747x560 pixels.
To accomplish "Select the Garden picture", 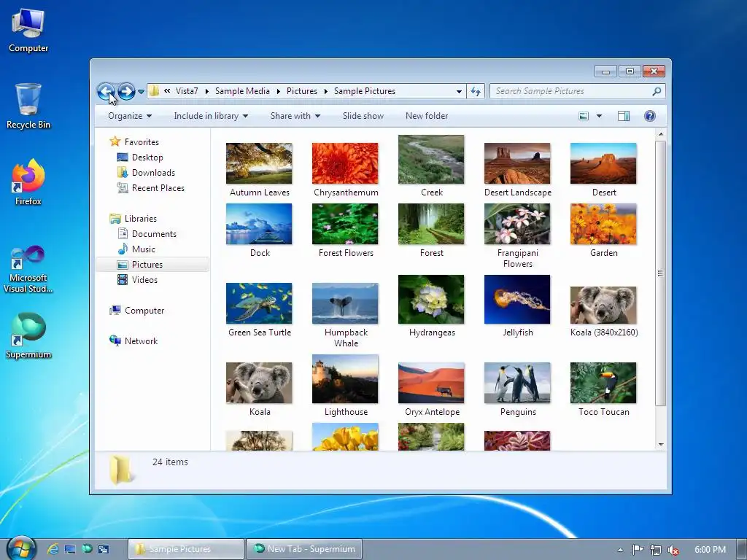I will pos(603,230).
